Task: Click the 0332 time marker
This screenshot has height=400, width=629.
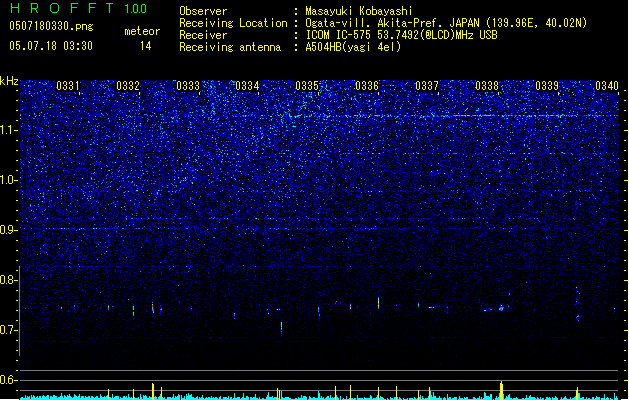Action: (128, 86)
